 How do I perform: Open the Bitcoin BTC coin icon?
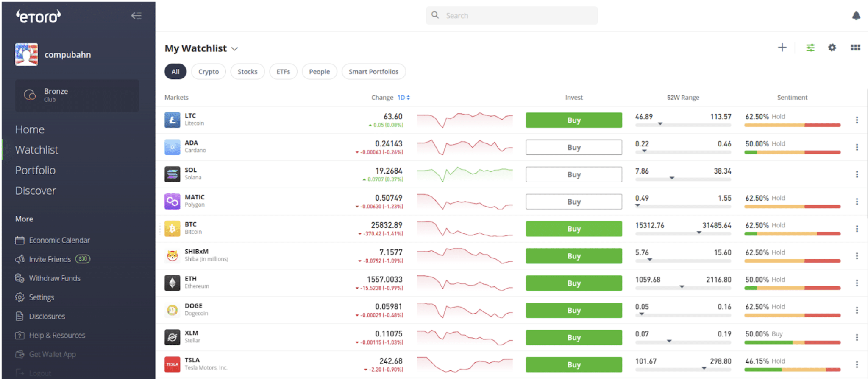(172, 229)
